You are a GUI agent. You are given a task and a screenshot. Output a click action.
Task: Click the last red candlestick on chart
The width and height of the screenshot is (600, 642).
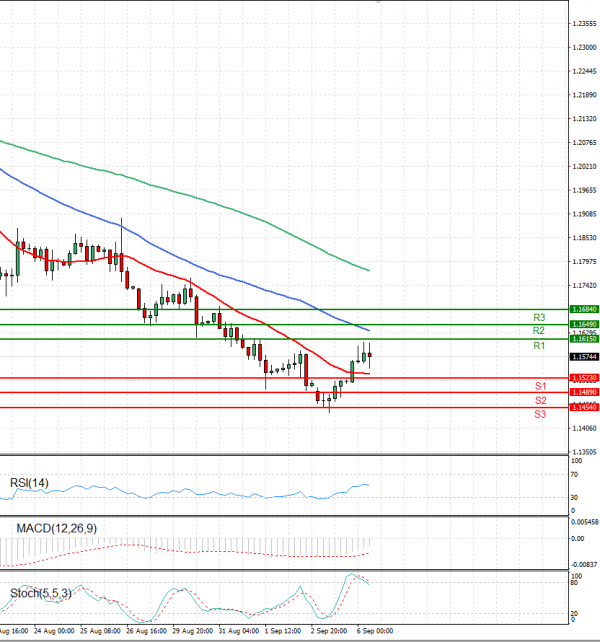point(370,355)
